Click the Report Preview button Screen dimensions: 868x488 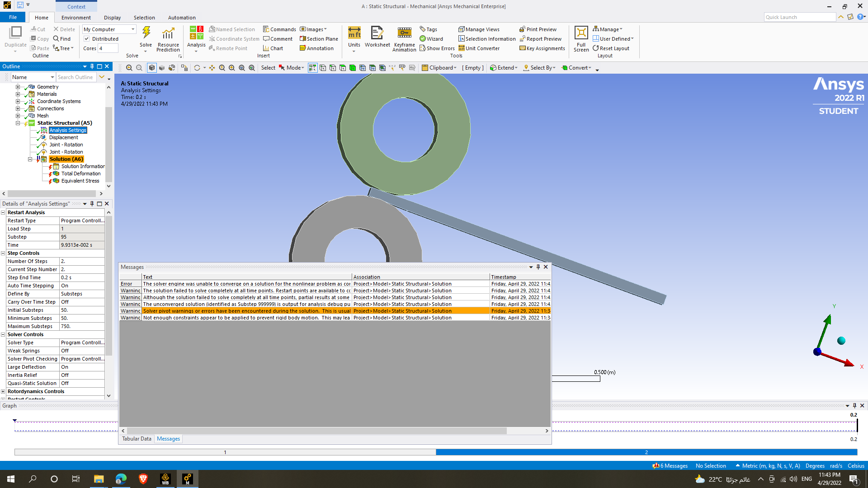tap(540, 39)
